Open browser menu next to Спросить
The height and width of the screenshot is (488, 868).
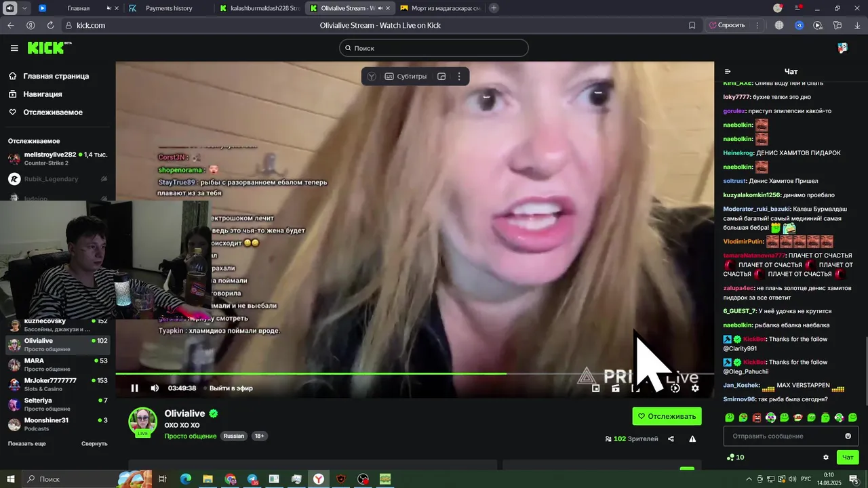point(757,25)
